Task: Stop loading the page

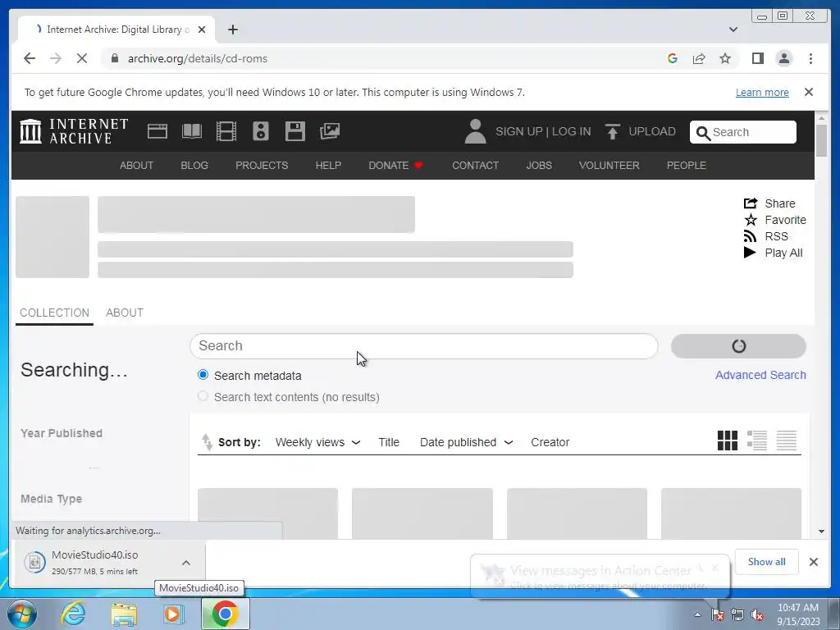Action: (82, 58)
